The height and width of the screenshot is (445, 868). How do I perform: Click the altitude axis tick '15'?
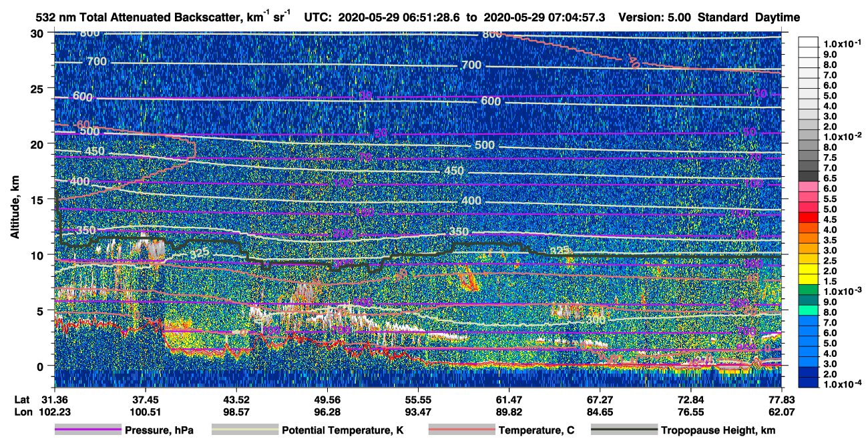point(38,199)
